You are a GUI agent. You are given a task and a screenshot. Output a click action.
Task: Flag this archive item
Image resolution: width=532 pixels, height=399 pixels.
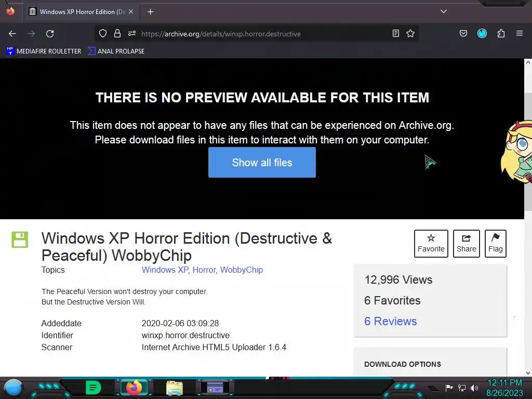pyautogui.click(x=495, y=244)
